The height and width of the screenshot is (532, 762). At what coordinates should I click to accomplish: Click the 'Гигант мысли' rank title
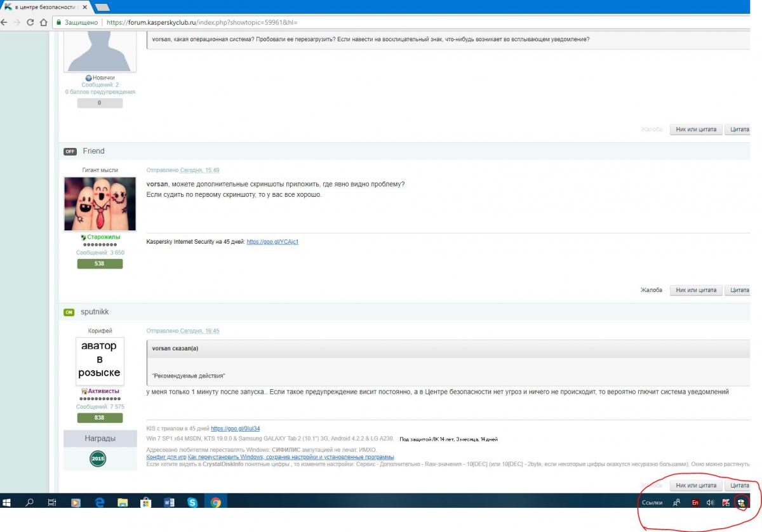click(100, 170)
